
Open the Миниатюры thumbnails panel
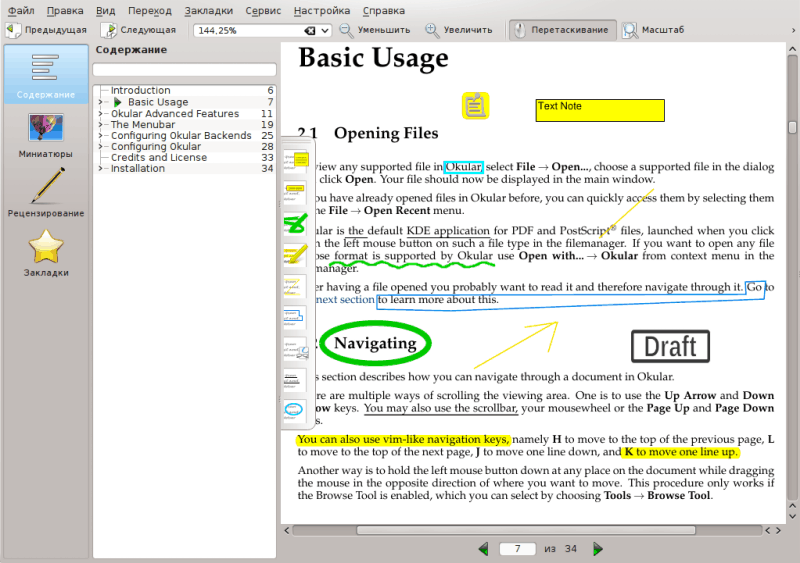(x=45, y=136)
